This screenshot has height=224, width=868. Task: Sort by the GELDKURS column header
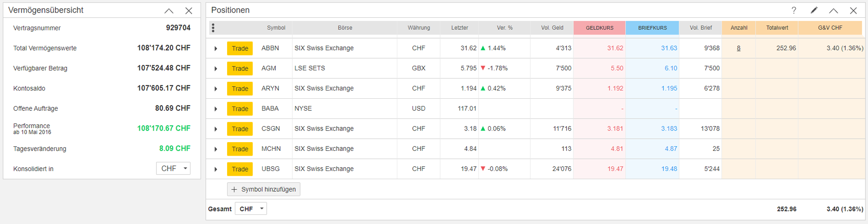click(599, 28)
